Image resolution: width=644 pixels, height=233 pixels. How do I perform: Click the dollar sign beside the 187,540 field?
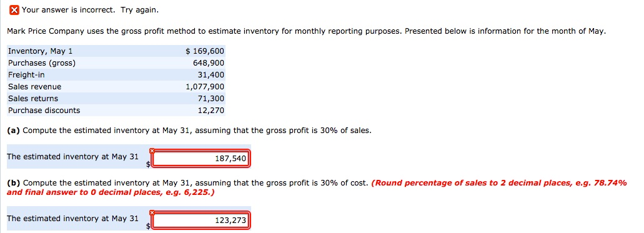tap(148, 164)
